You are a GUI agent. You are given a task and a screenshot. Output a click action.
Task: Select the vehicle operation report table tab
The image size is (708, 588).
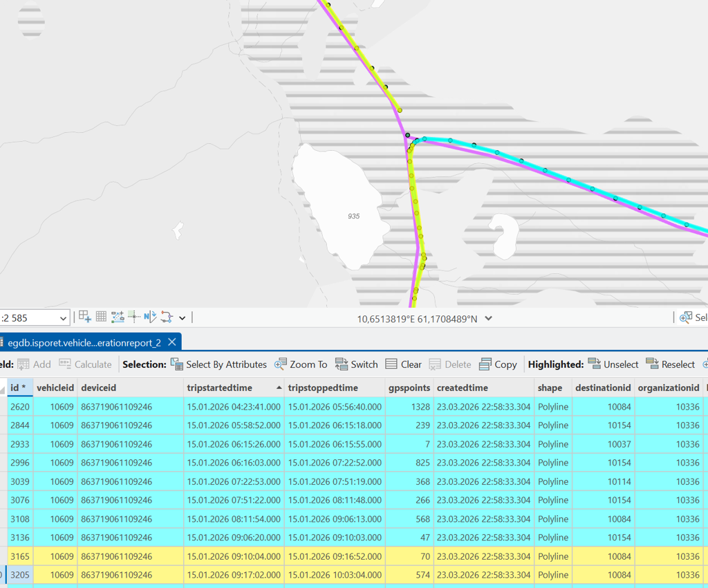coord(84,342)
